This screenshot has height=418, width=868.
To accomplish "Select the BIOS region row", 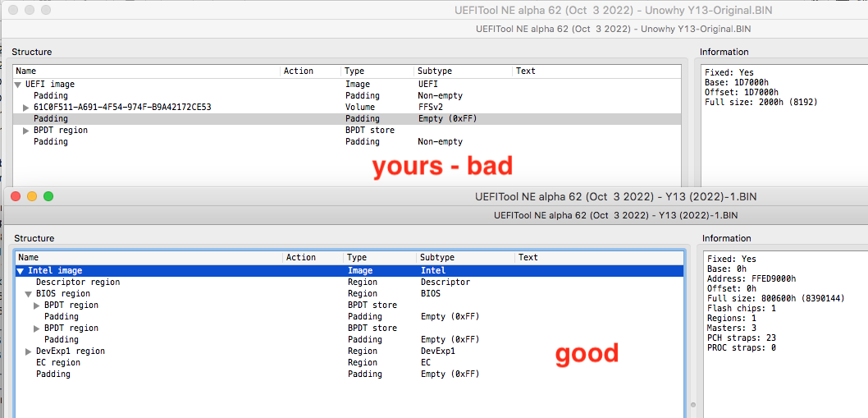I will point(349,294).
